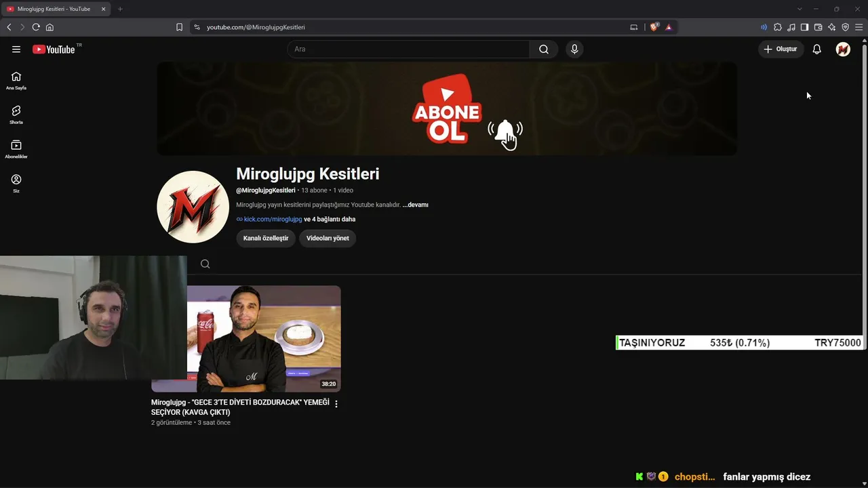868x488 pixels.
Task: Open the browser extensions puzzle icon
Action: click(x=778, y=27)
